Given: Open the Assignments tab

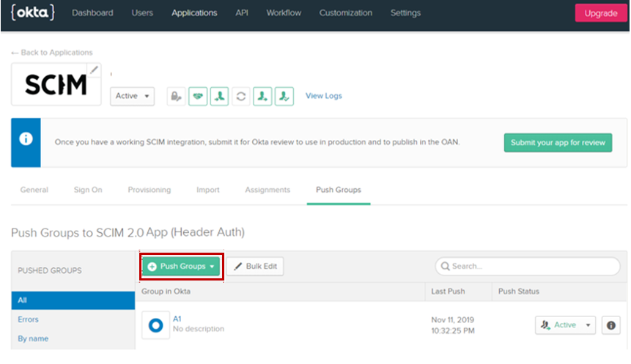Looking at the screenshot, I should point(267,190).
